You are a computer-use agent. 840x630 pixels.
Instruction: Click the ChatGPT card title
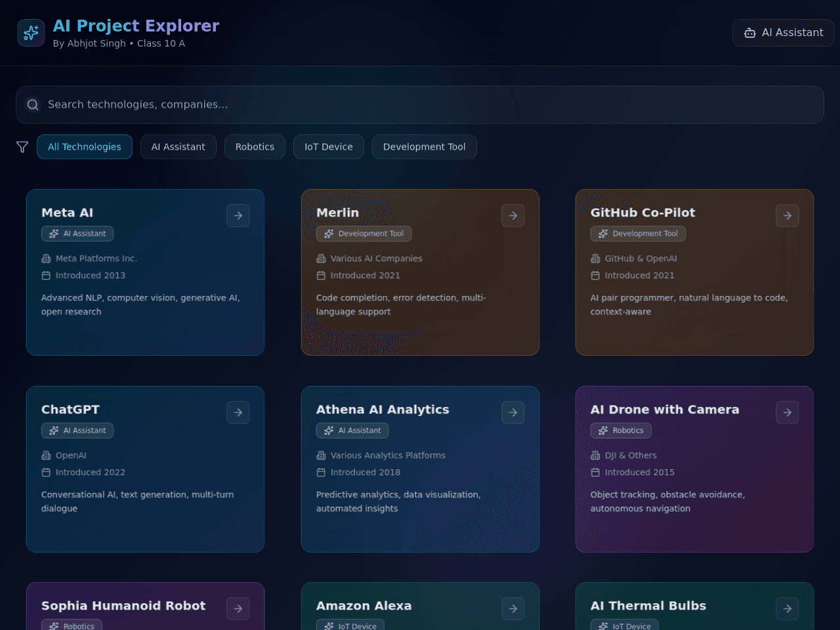coord(71,409)
